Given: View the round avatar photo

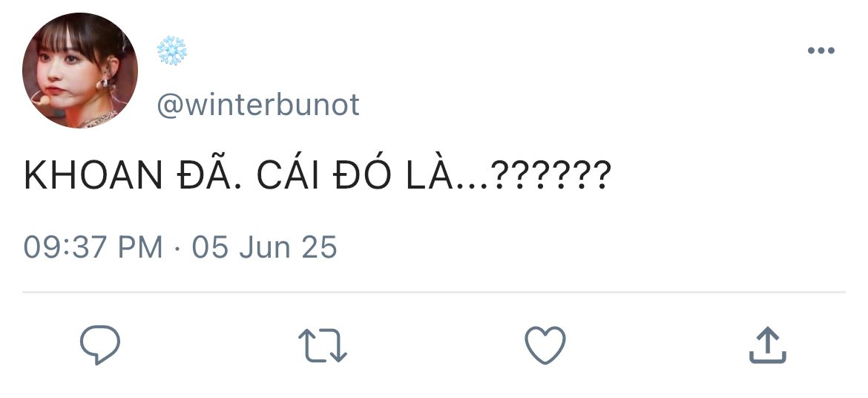Looking at the screenshot, I should tap(80, 71).
